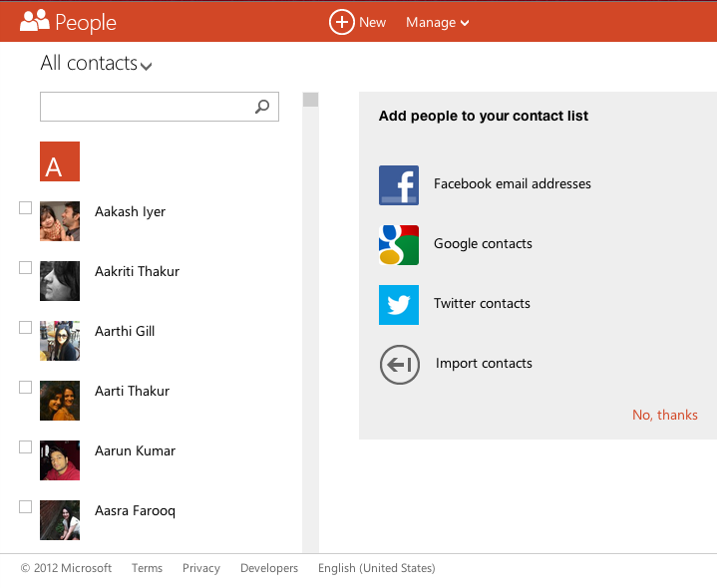The image size is (717, 588).
Task: Open Aarti Thakur's profile photo
Action: (60, 401)
